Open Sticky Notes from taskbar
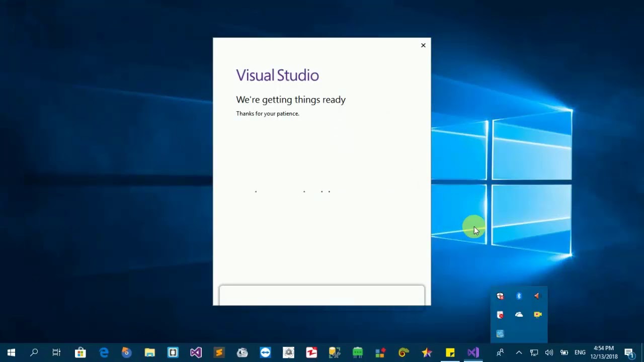 click(450, 353)
